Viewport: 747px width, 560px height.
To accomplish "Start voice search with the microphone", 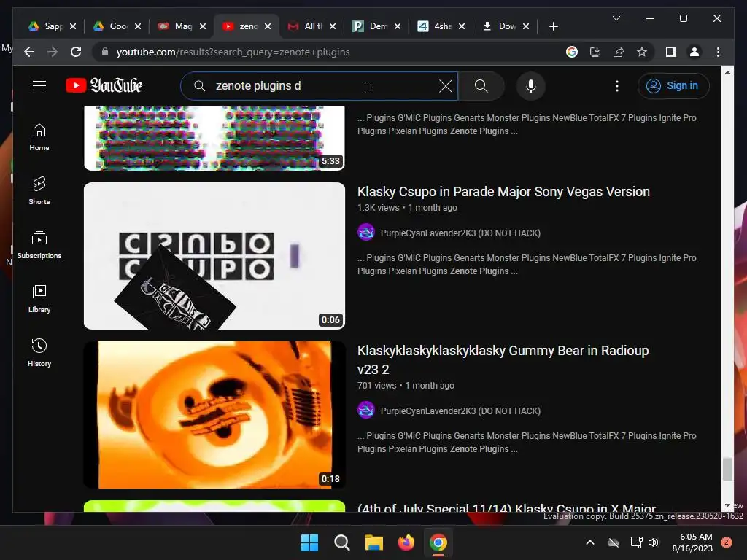I will (x=531, y=86).
